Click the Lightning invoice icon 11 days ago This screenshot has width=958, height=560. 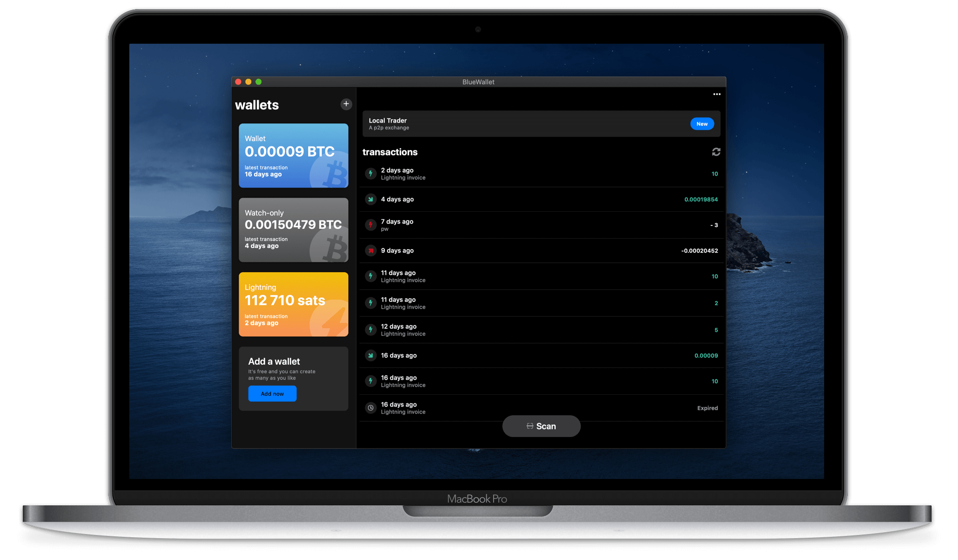[x=372, y=276]
